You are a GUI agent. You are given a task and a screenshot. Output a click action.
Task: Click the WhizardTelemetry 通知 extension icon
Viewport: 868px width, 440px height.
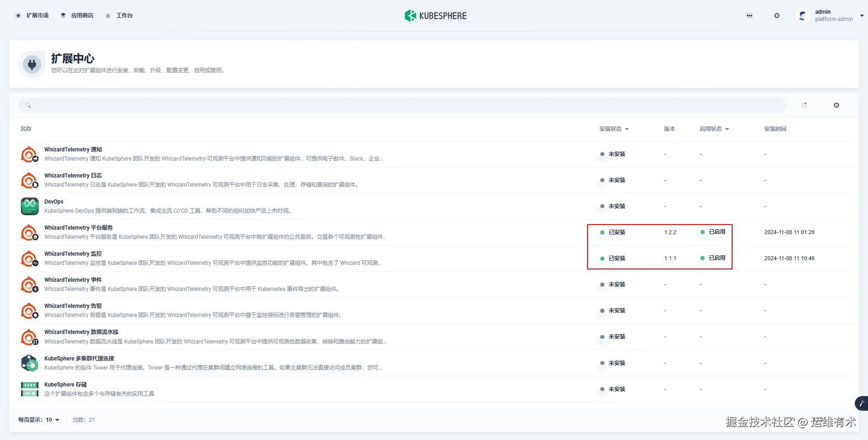pos(30,154)
